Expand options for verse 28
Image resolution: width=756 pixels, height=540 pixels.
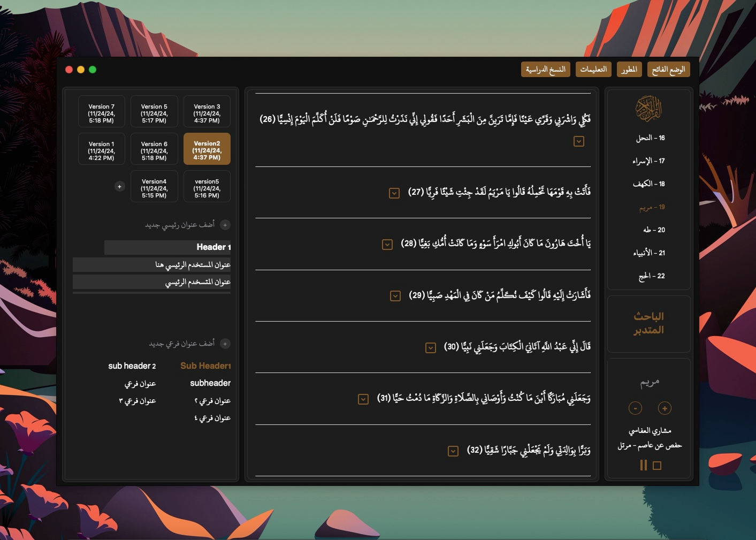387,245
